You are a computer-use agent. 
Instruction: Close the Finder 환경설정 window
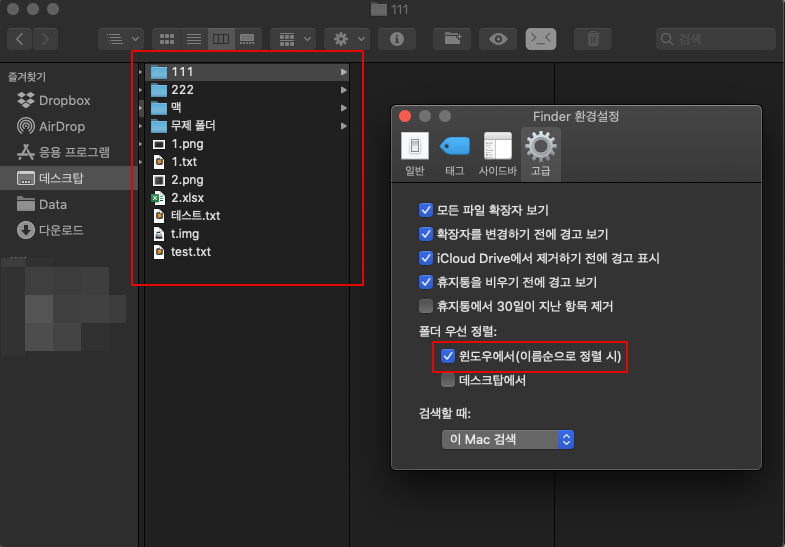pos(405,117)
